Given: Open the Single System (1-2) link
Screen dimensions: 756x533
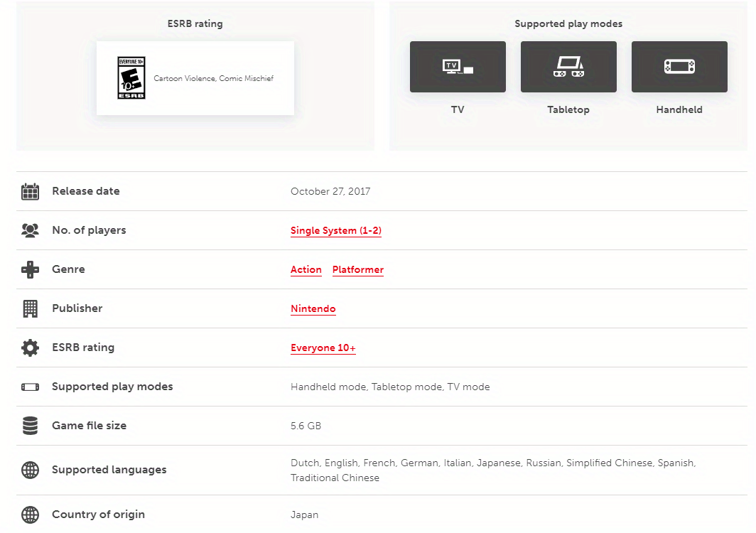Looking at the screenshot, I should [335, 231].
